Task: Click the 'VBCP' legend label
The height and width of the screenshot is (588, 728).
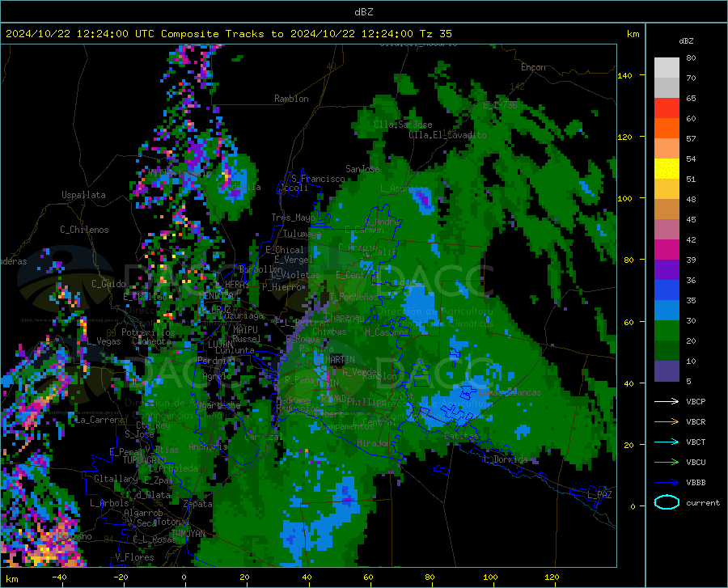Action: coord(696,401)
